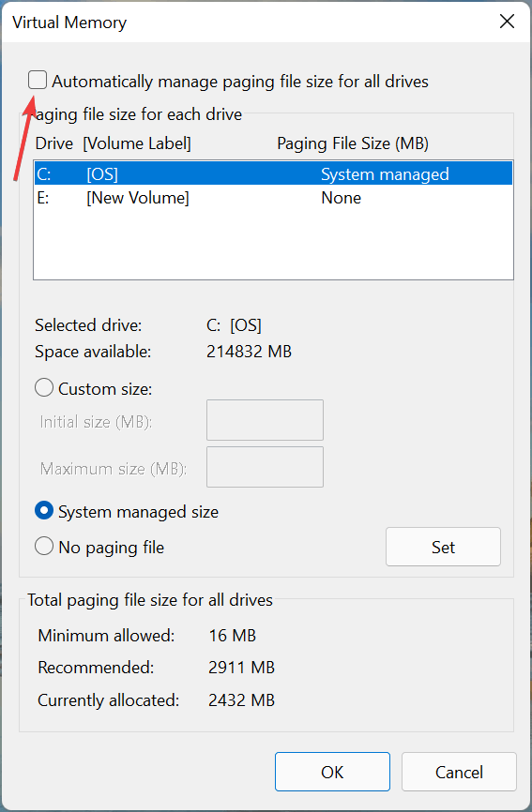Close the Virtual Memory window
532x812 pixels.
coord(507,22)
